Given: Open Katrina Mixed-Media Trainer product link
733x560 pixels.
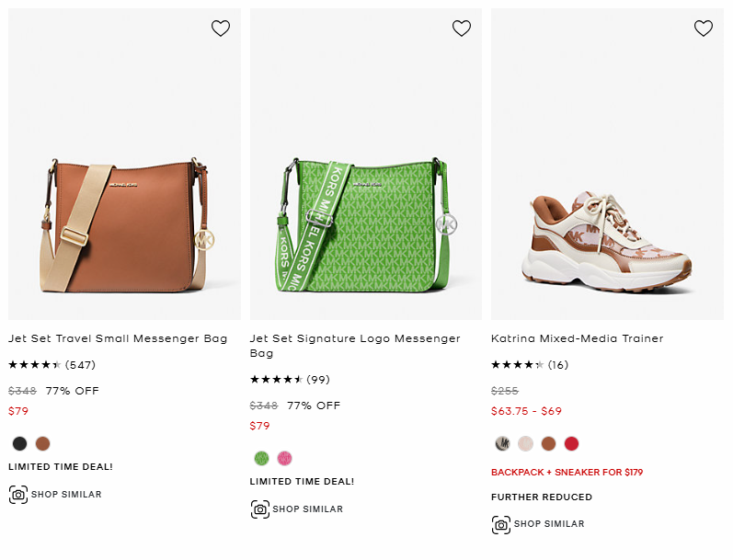Looking at the screenshot, I should (578, 338).
